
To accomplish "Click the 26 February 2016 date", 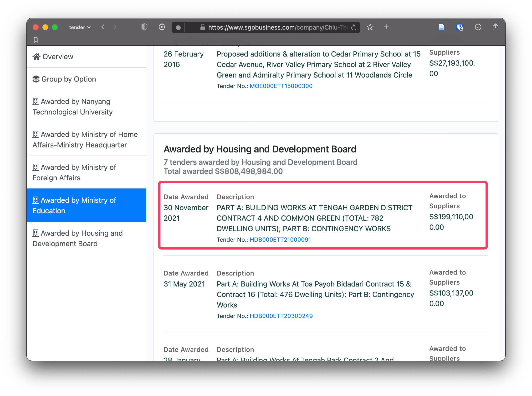I will click(x=184, y=59).
